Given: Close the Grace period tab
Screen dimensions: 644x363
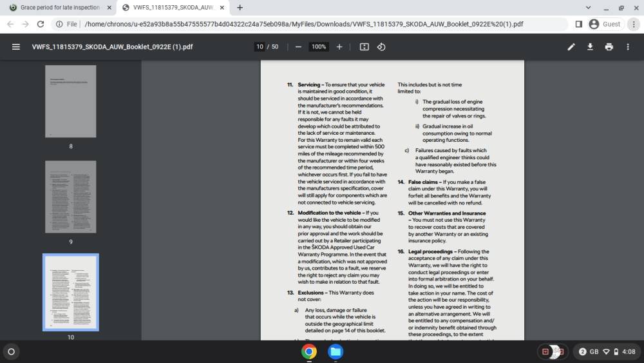Looking at the screenshot, I should point(109,7).
